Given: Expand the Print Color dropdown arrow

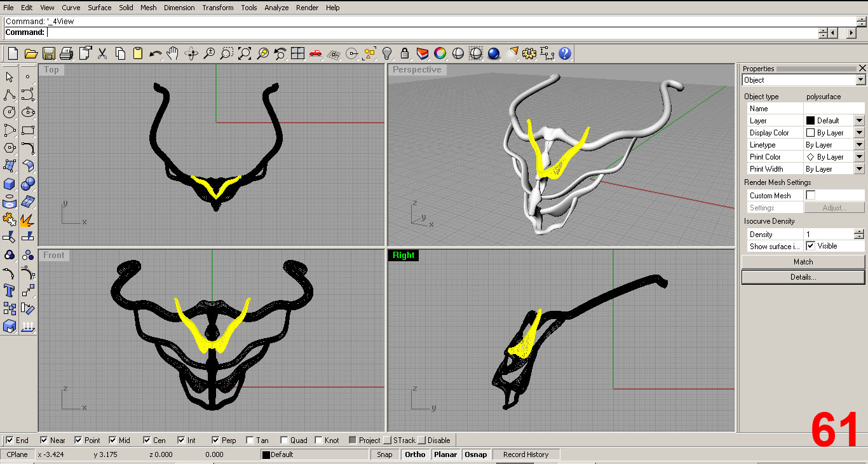Looking at the screenshot, I should click(x=859, y=156).
